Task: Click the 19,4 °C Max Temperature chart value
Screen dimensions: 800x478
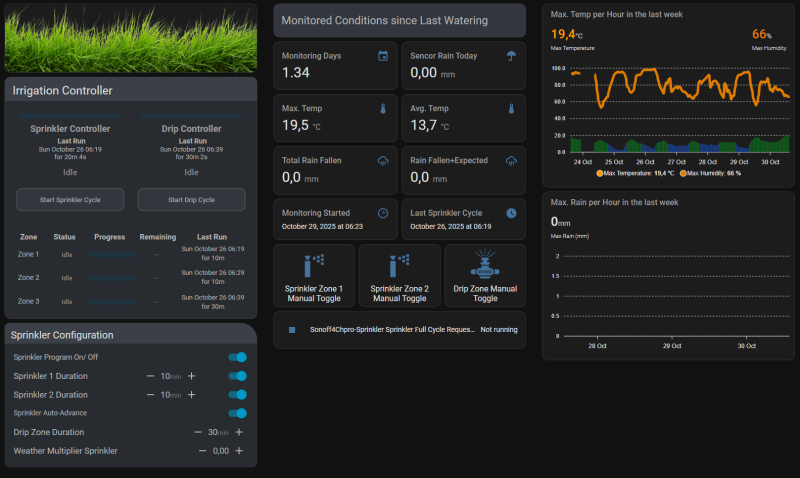Action: point(566,34)
